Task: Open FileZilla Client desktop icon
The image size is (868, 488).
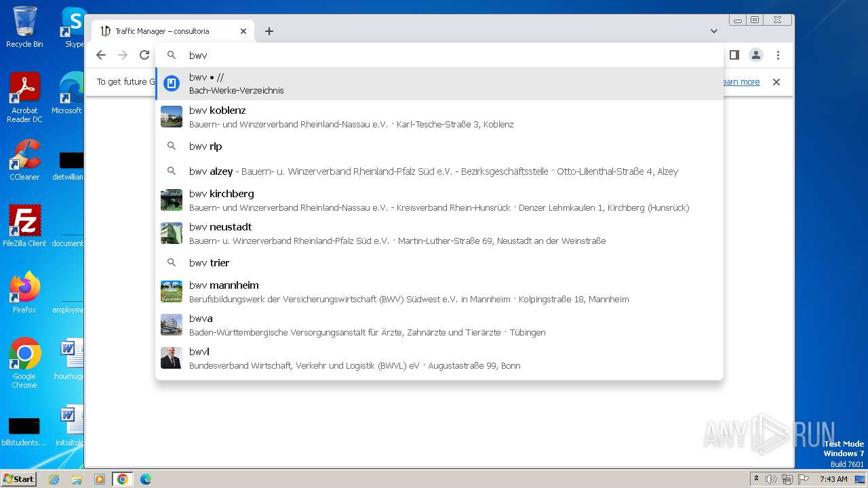Action: point(24,226)
